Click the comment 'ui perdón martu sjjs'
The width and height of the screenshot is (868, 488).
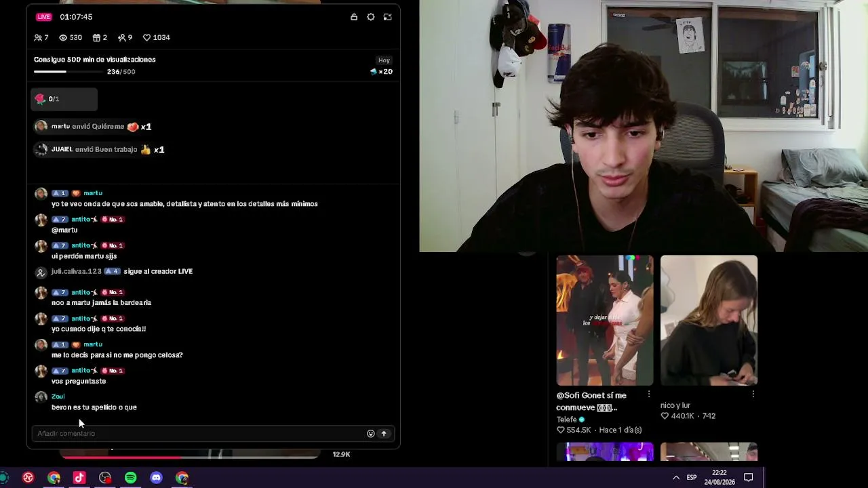[x=84, y=256]
